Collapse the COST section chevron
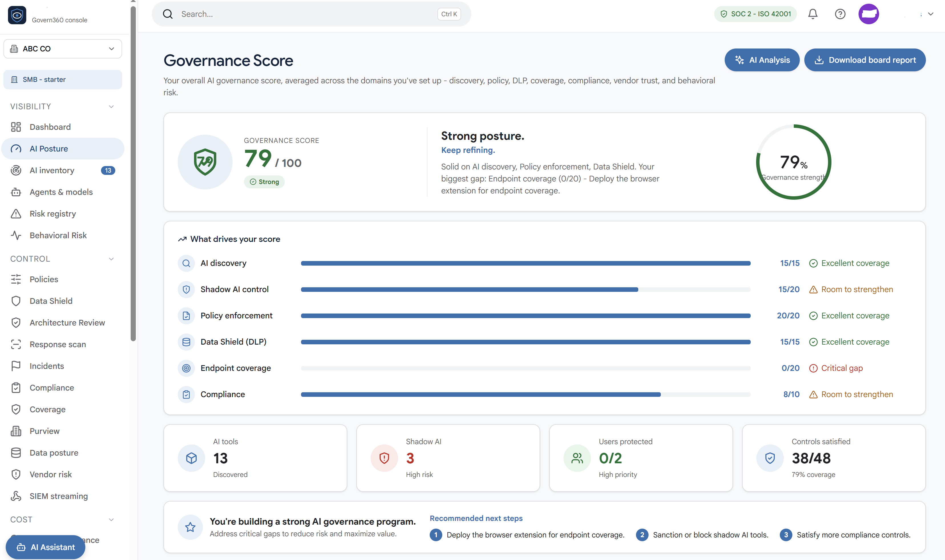Image resolution: width=945 pixels, height=560 pixels. (111, 519)
